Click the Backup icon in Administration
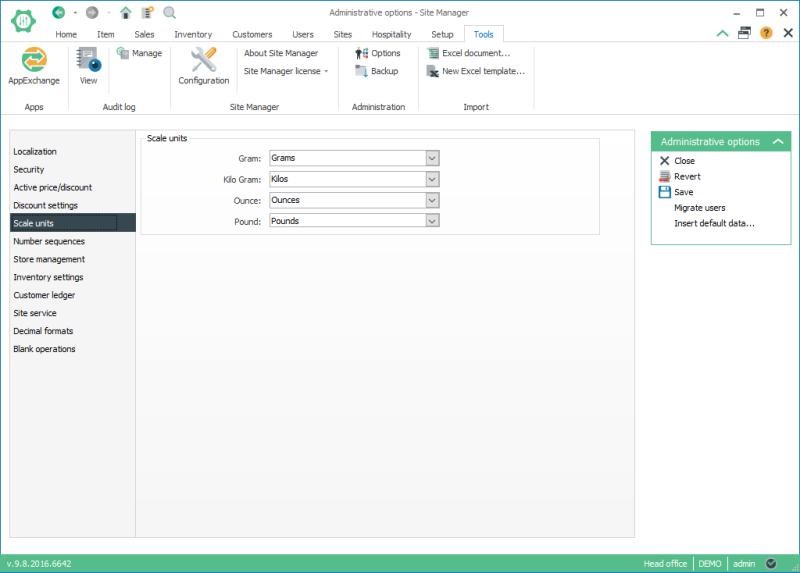 pos(362,71)
